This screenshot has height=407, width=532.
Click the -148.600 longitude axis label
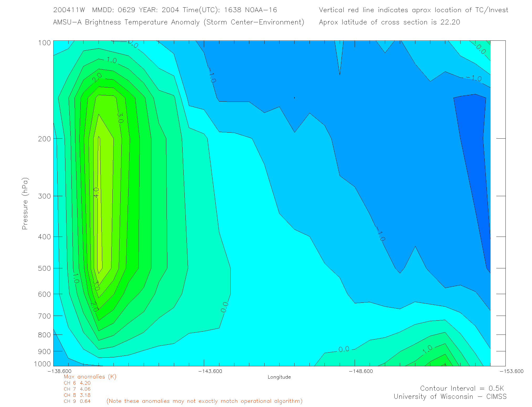tap(361, 371)
